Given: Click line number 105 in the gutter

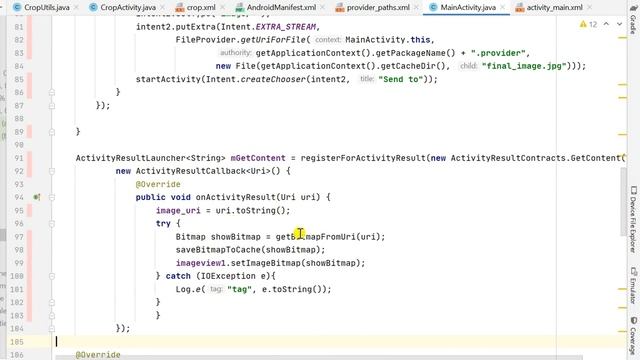Looking at the screenshot, I should click(17, 342).
